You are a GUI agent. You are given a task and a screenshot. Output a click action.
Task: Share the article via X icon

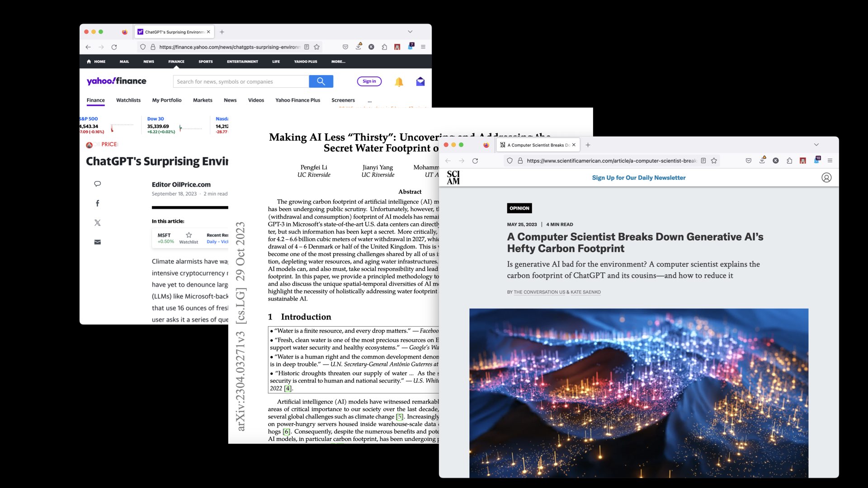(97, 223)
